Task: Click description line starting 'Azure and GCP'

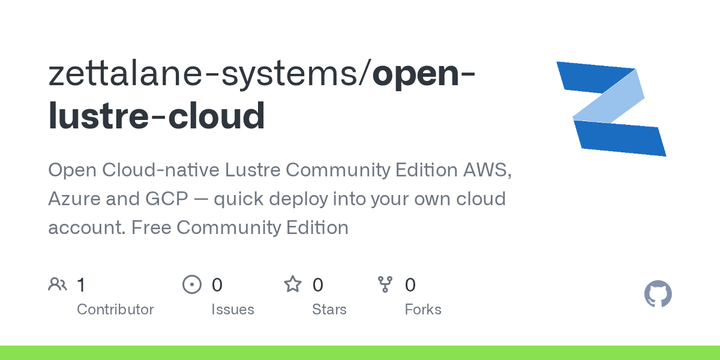Action: [x=277, y=199]
